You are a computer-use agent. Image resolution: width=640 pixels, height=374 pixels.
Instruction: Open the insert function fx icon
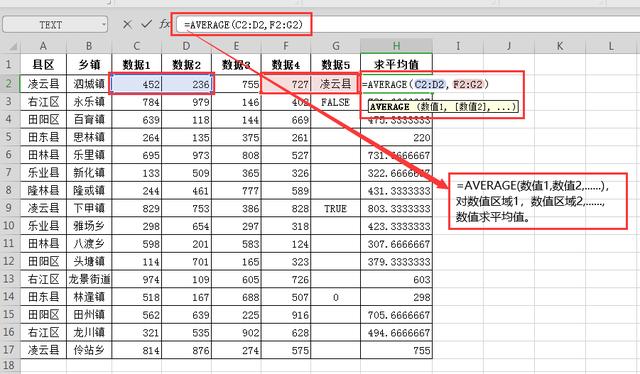pyautogui.click(x=164, y=24)
